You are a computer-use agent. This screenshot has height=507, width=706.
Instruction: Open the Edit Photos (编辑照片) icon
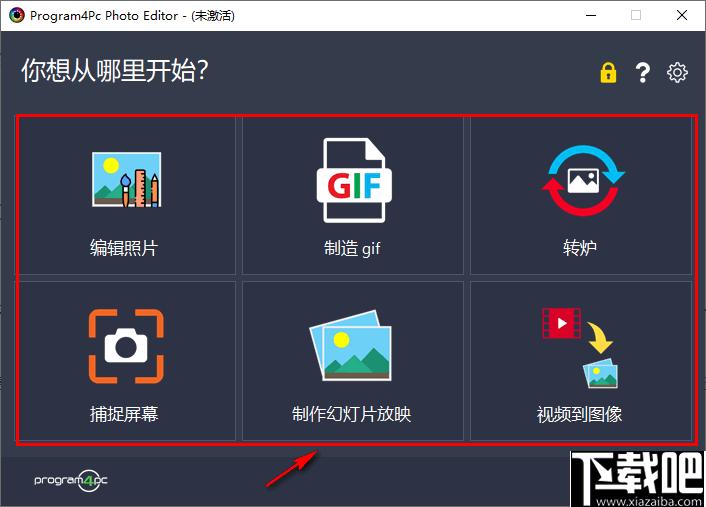[127, 179]
